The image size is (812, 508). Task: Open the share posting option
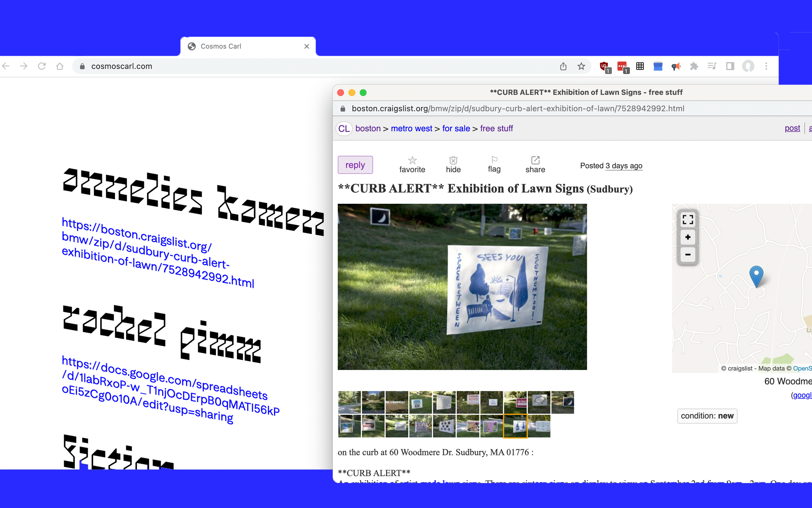coord(535,165)
